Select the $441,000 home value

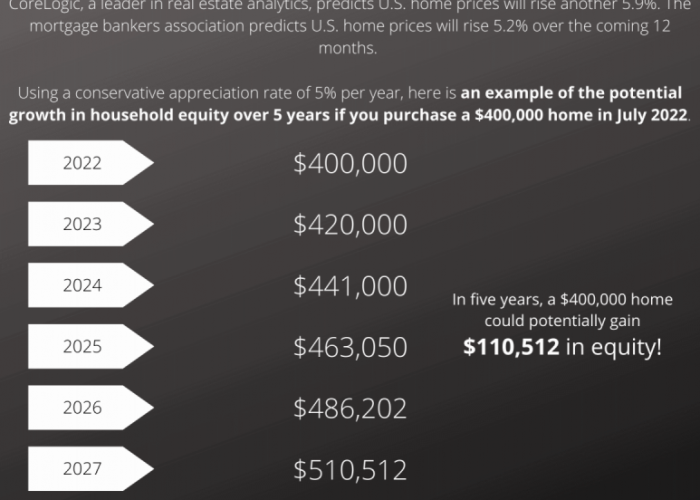click(x=350, y=286)
